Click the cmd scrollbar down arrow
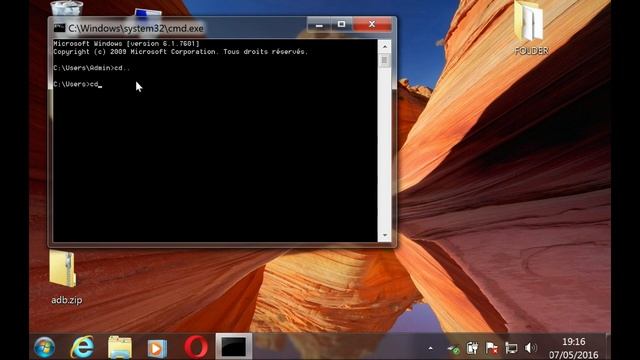640x360 pixels. coord(384,236)
